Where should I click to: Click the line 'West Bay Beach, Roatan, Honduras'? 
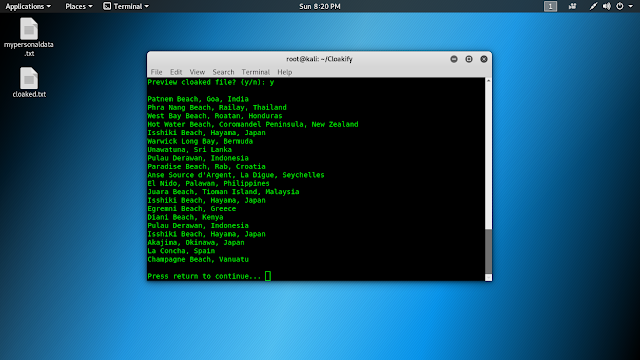pyautogui.click(x=215, y=116)
